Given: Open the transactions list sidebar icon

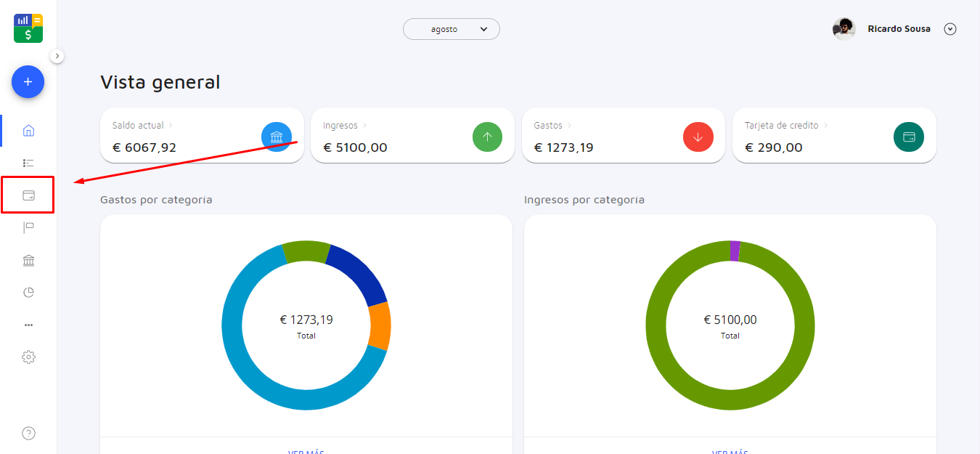Looking at the screenshot, I should tap(28, 163).
